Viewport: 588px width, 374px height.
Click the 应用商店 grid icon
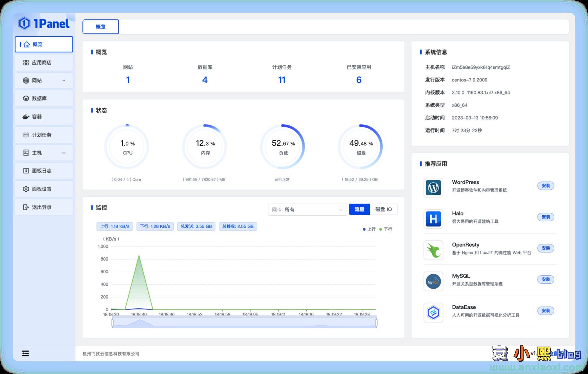click(26, 63)
